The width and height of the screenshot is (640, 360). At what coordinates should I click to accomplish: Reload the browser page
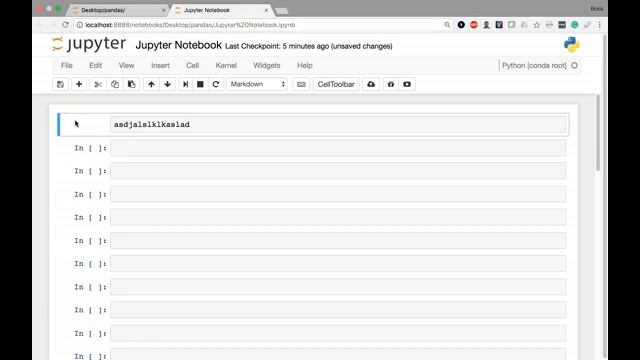[65, 25]
